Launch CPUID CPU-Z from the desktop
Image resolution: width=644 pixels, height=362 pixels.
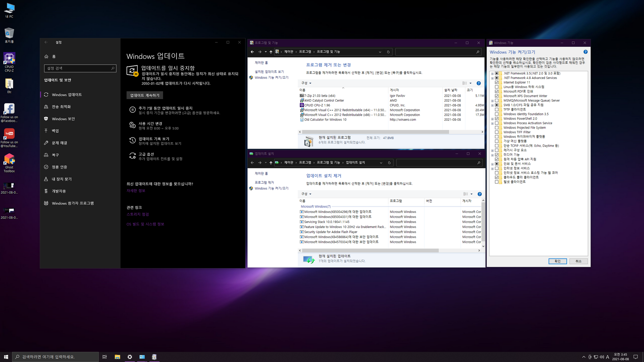point(9,62)
